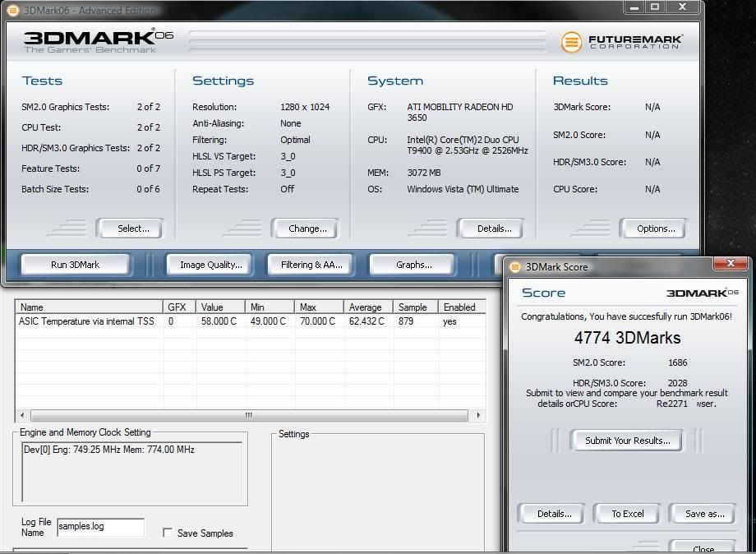Click the Intel Core 2 Duo T9400 CPU text
The image size is (756, 554).
tap(468, 145)
